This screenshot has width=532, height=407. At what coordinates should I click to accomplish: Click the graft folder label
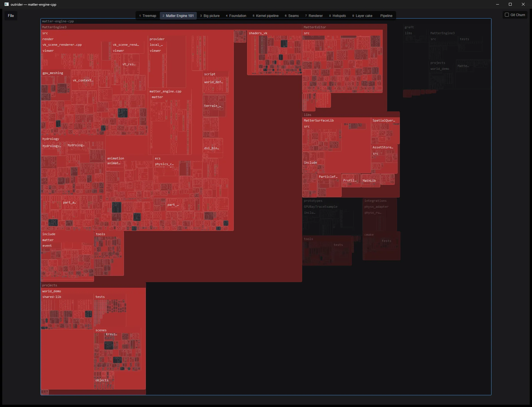tap(409, 27)
